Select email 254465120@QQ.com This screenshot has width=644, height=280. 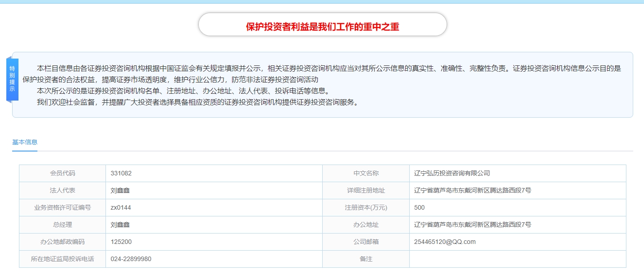[445, 242]
